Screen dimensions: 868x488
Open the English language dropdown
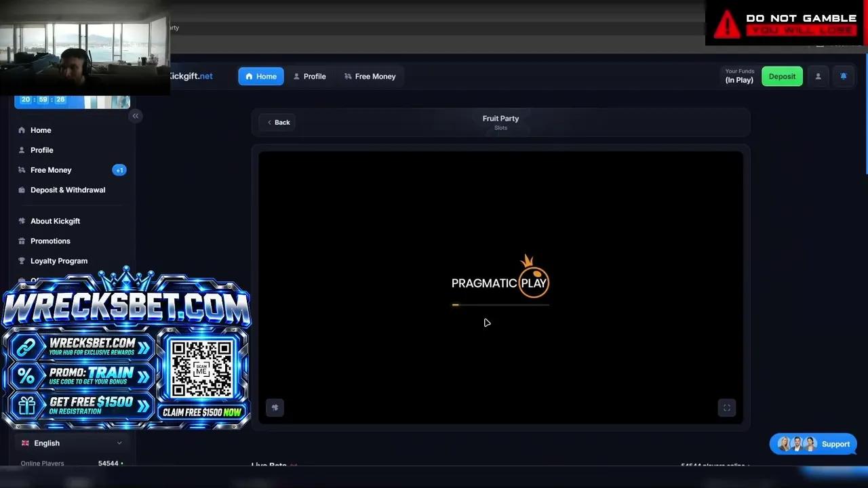[71, 443]
